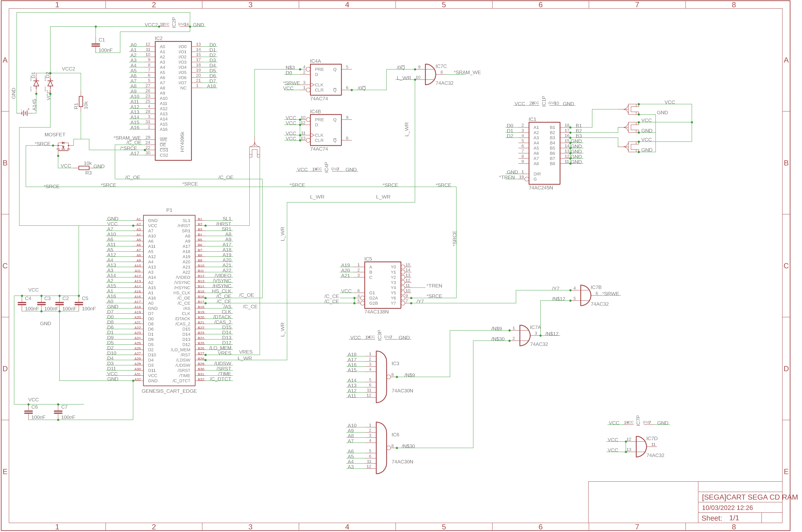Click the '/LO_MEM' net label on P1
Screen dimensions: 802x532
[220, 348]
